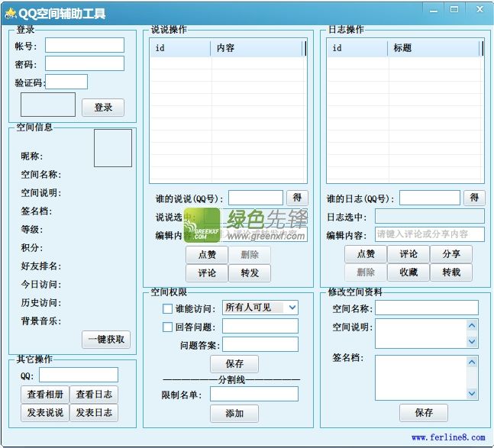This screenshot has height=448, width=494.
Task: Toggle the 回答问题 checkbox
Action: (x=168, y=327)
